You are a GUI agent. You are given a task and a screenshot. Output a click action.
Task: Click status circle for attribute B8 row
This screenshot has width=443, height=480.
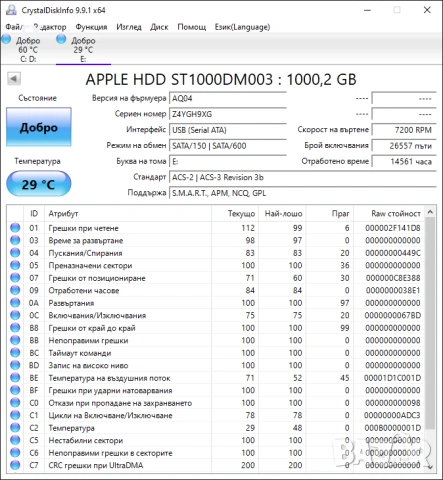click(x=15, y=328)
